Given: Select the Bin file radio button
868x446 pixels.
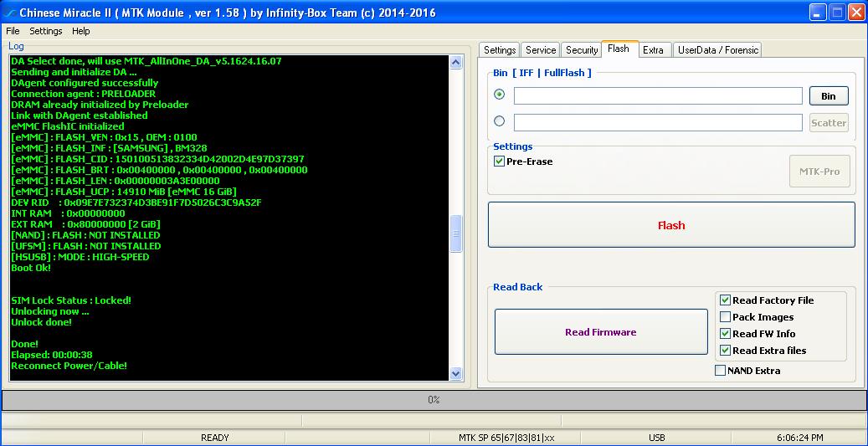Looking at the screenshot, I should [x=500, y=94].
